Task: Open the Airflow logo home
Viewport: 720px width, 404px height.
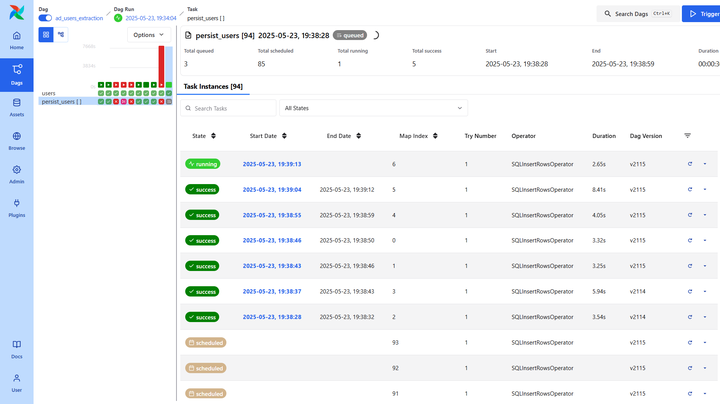Action: point(17,12)
